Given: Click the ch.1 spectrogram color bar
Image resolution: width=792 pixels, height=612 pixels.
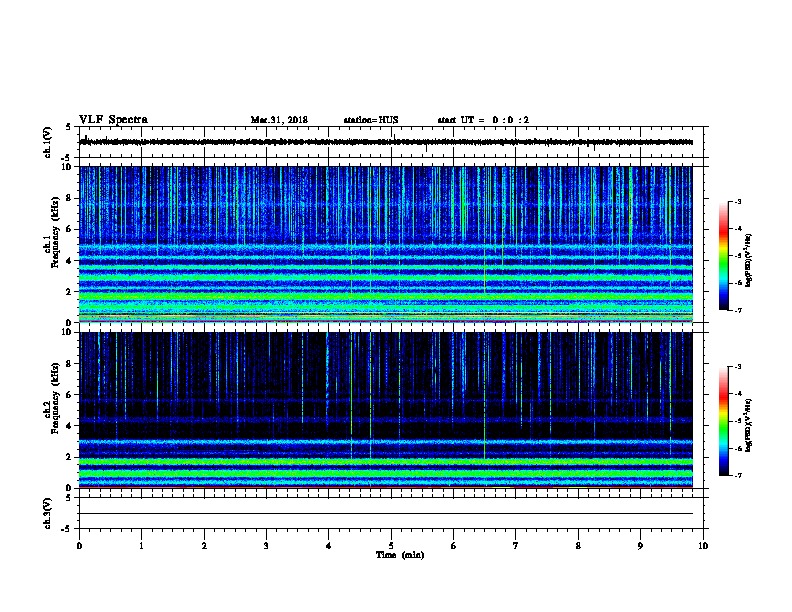Looking at the screenshot, I should pos(724,256).
